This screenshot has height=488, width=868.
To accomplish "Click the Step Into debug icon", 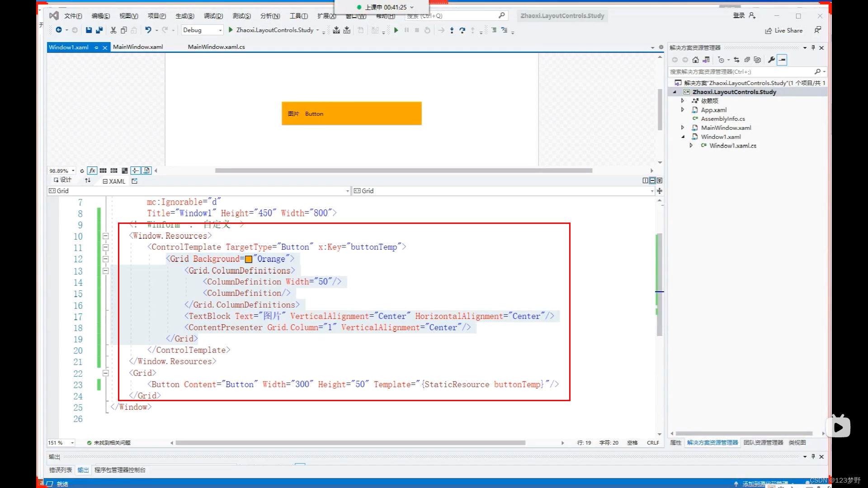I will coord(452,30).
